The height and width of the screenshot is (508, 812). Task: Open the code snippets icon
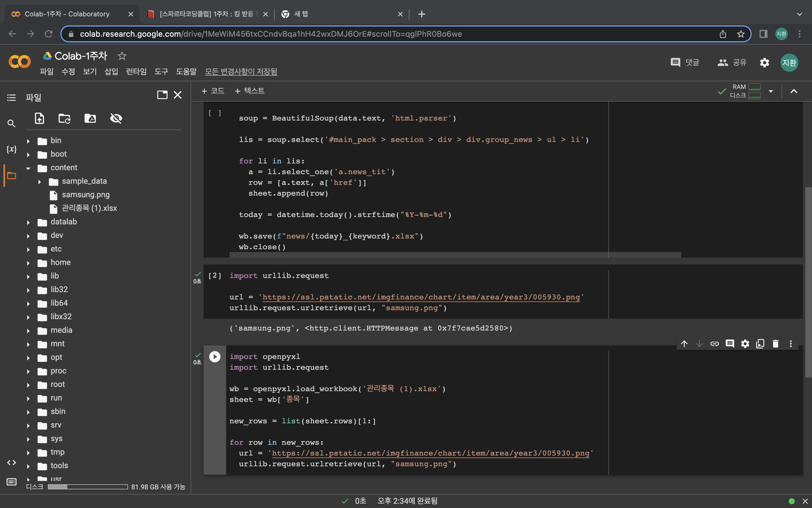coord(11,463)
